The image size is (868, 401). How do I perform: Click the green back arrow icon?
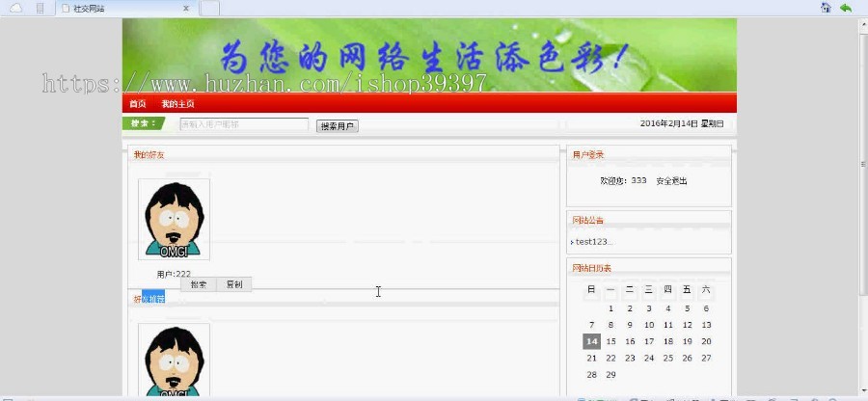[x=846, y=7]
